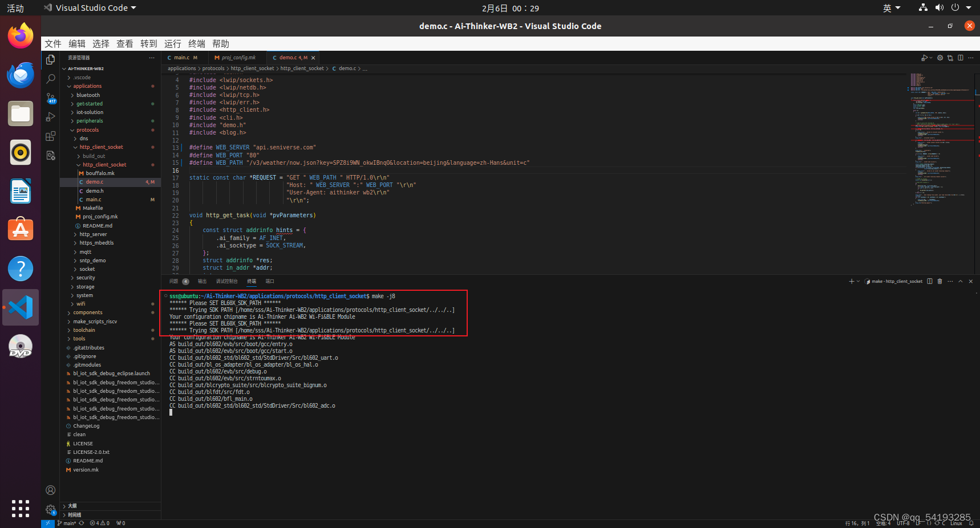Open the Search view in the activity bar
Image resolution: width=980 pixels, height=528 pixels.
tap(50, 79)
